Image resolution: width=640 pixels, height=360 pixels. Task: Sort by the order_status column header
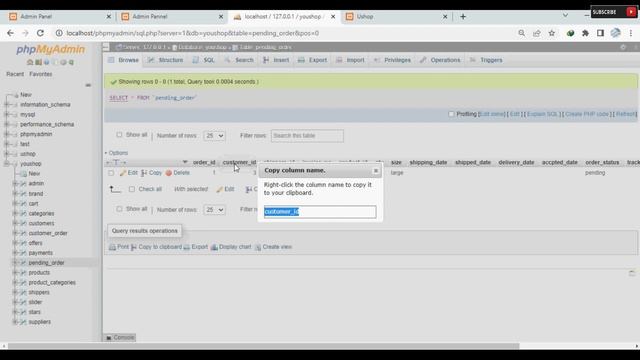[602, 162]
